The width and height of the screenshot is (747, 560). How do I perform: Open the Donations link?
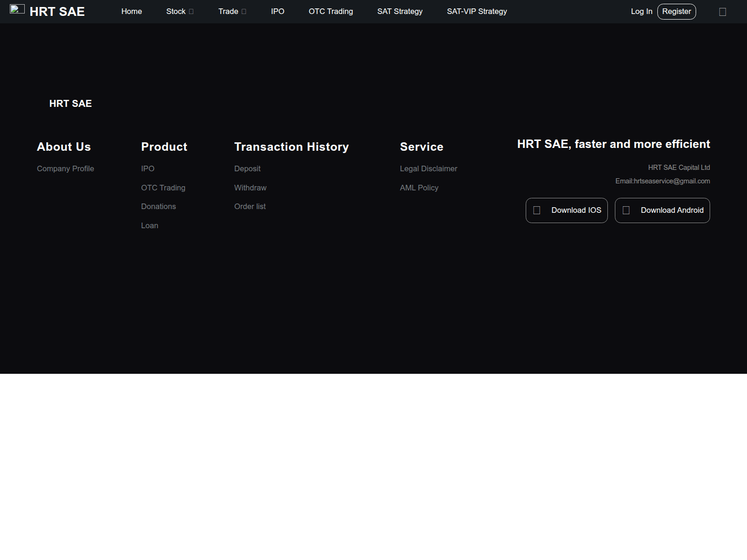[158, 206]
